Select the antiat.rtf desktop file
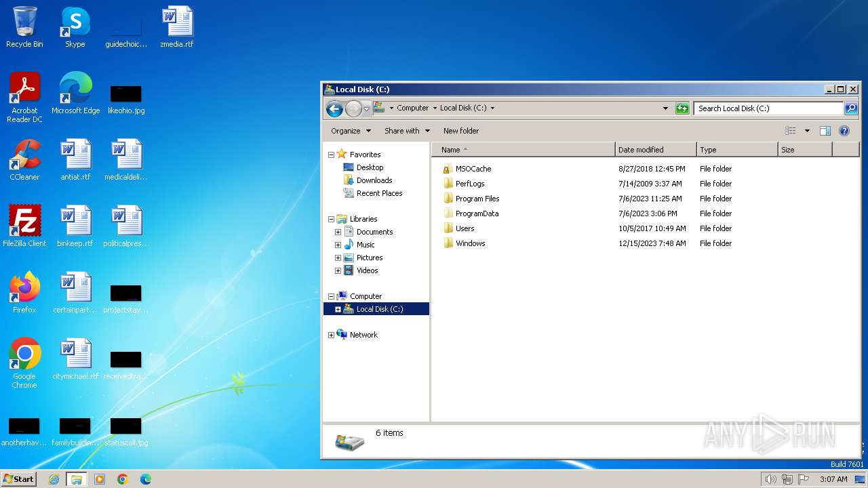The height and width of the screenshot is (488, 868). [75, 160]
